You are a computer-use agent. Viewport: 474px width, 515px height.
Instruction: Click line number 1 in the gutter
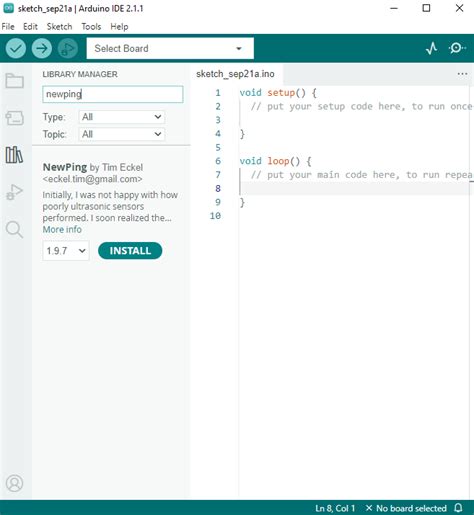[x=218, y=93]
